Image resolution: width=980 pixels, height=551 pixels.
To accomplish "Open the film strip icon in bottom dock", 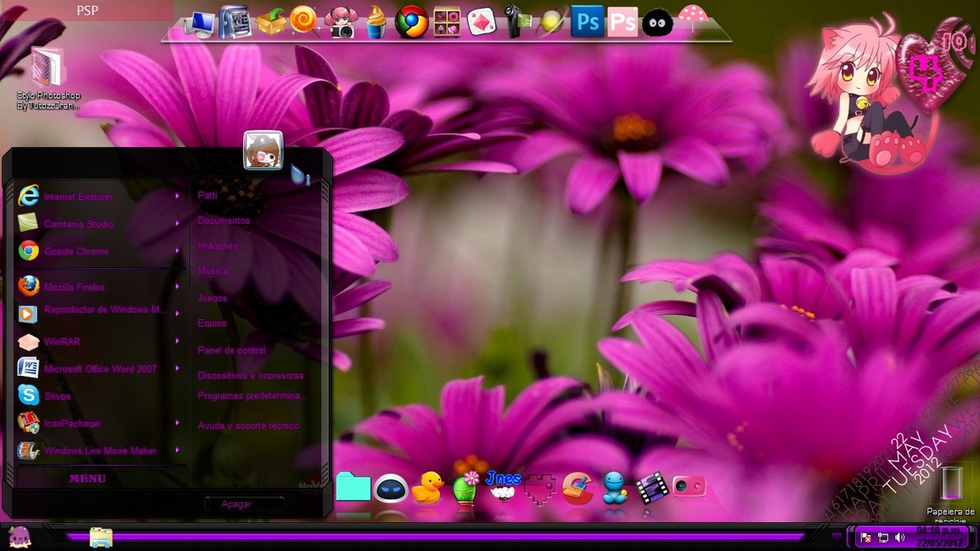I will tap(649, 488).
